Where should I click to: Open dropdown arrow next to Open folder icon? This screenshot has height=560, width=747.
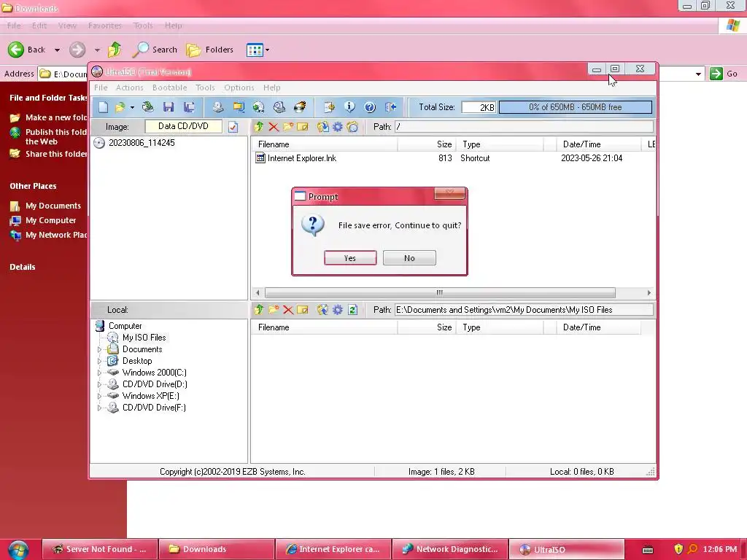[132, 108]
